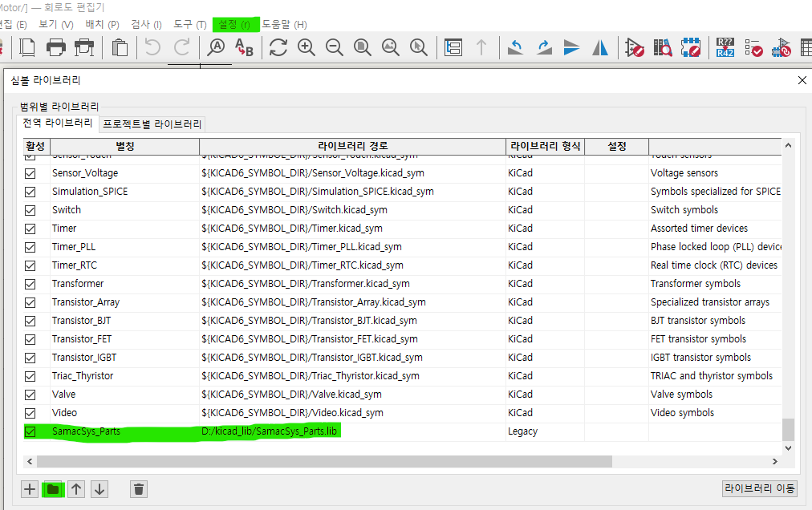Uncheck the Transformer library
This screenshot has width=812, height=510.
[x=30, y=284]
